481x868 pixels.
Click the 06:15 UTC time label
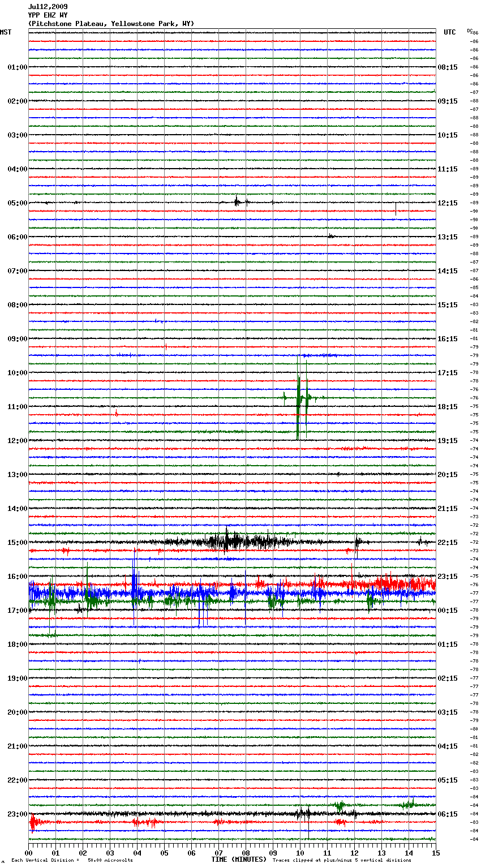point(448,814)
